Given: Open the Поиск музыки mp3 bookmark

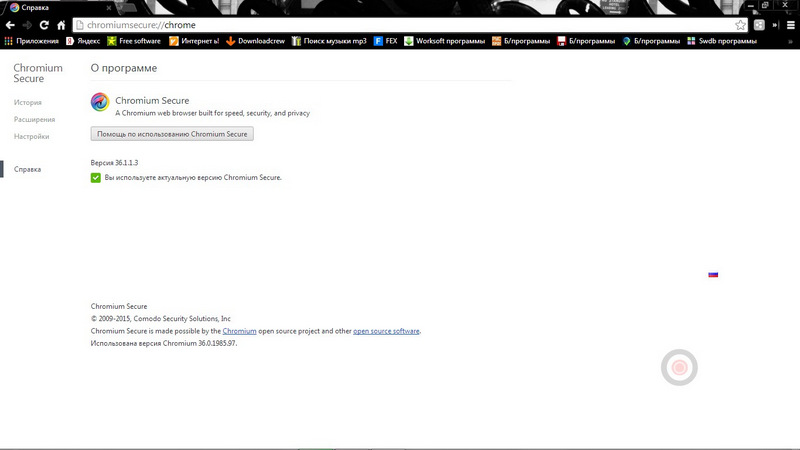Looking at the screenshot, I should pyautogui.click(x=329, y=41).
